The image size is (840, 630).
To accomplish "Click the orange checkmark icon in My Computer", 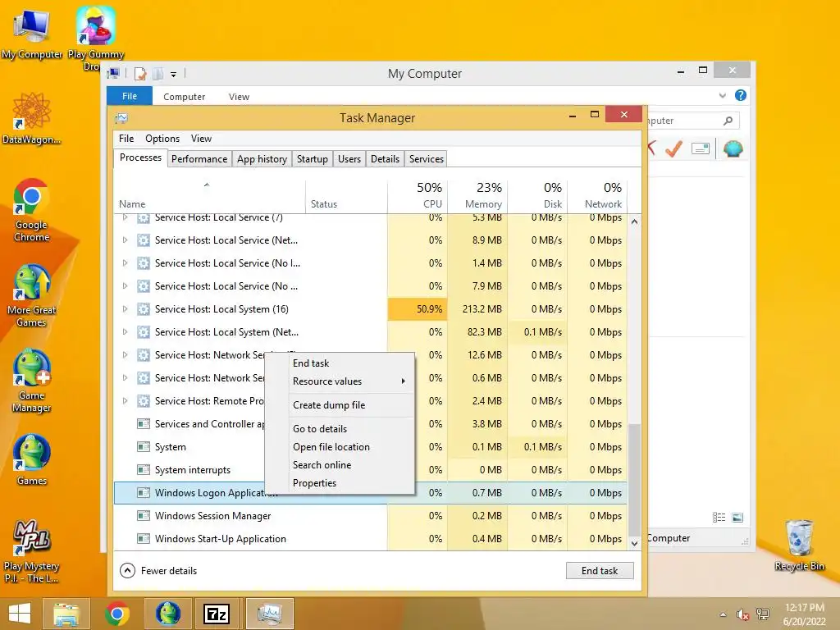I will pyautogui.click(x=674, y=148).
